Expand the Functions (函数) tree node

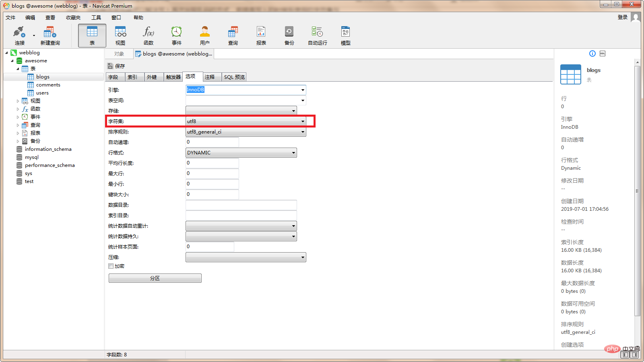point(18,109)
